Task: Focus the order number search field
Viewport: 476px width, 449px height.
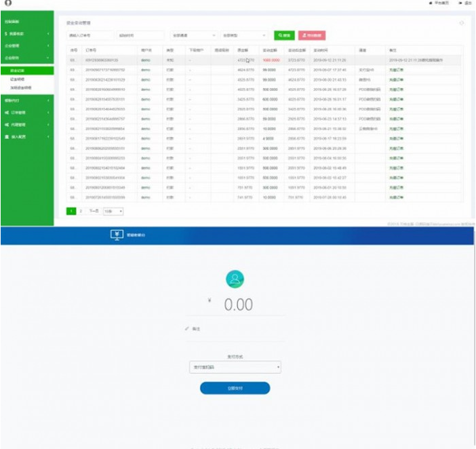Action: (x=90, y=35)
